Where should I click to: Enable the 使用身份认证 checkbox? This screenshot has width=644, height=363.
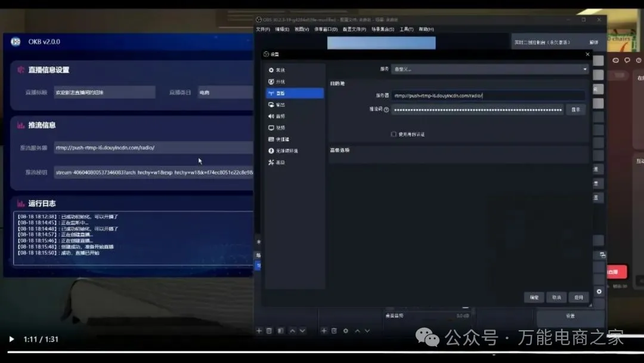coord(394,134)
